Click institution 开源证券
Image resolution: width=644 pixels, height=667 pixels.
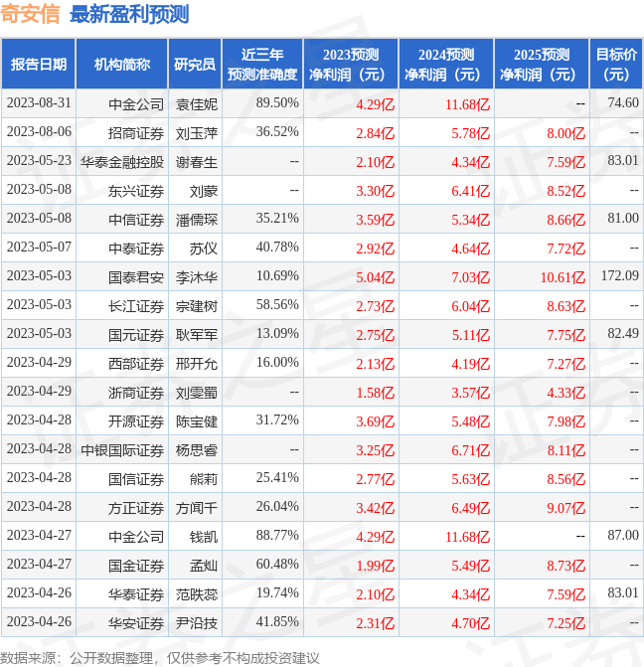click(136, 421)
